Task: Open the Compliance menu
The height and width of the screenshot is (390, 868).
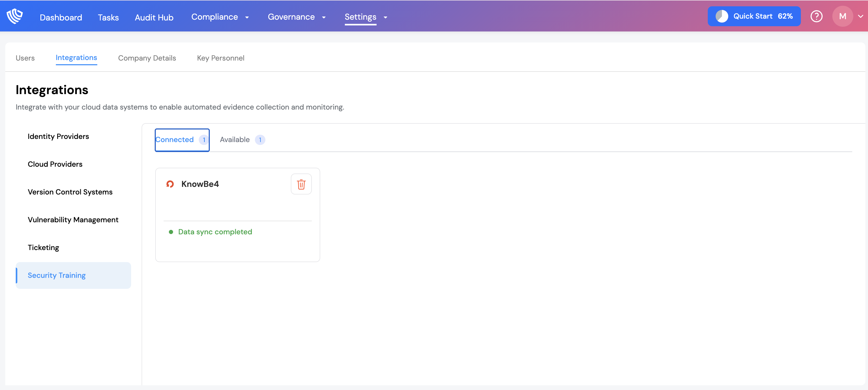Action: click(x=215, y=17)
